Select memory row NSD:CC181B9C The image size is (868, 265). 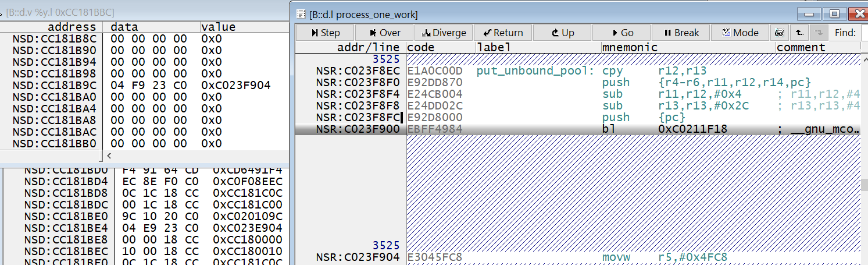[144, 85]
